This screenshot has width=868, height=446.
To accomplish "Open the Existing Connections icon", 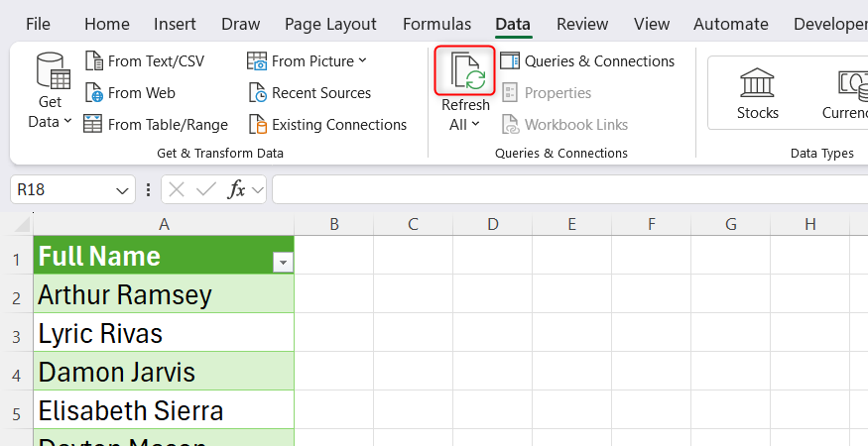I will (x=257, y=125).
